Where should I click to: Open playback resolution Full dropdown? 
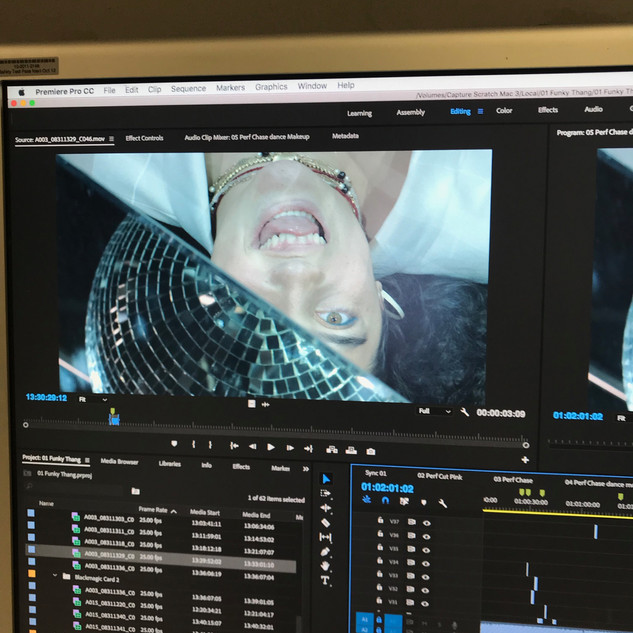click(434, 411)
